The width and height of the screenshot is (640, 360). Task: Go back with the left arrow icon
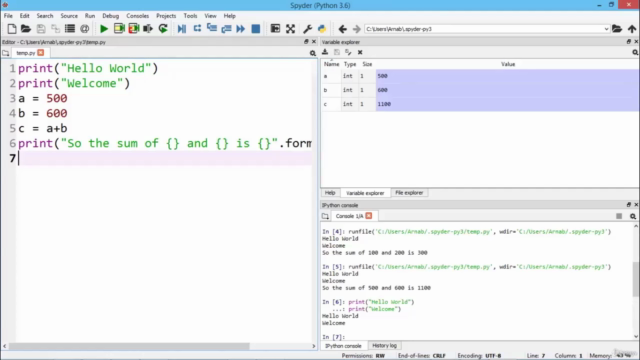342,29
